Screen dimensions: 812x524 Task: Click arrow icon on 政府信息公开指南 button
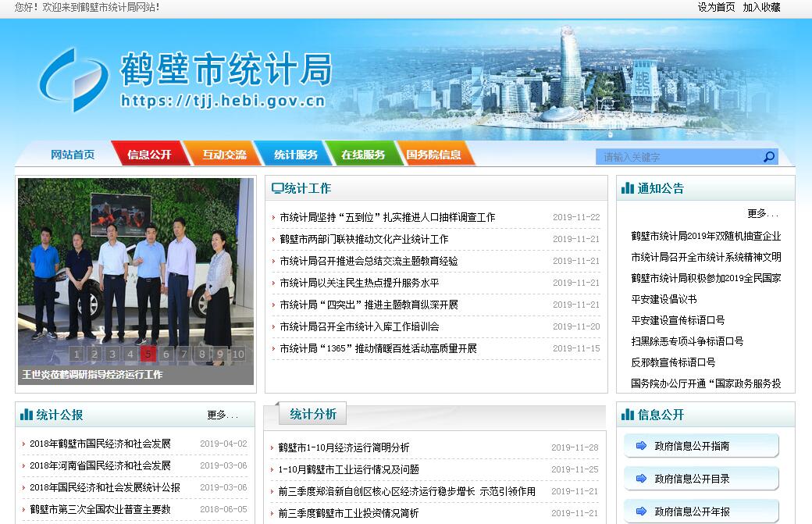[x=641, y=446]
